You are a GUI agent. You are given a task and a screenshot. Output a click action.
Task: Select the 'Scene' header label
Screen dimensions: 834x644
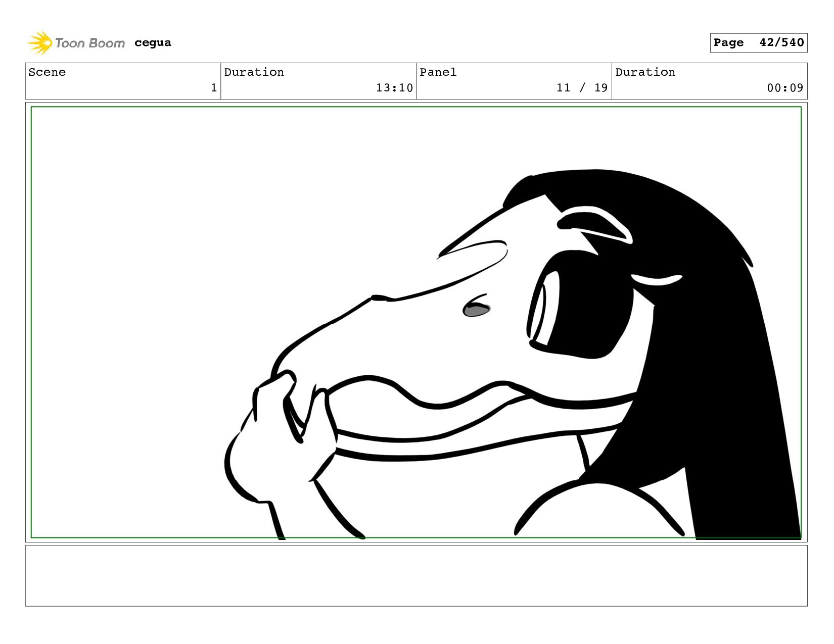tap(47, 72)
